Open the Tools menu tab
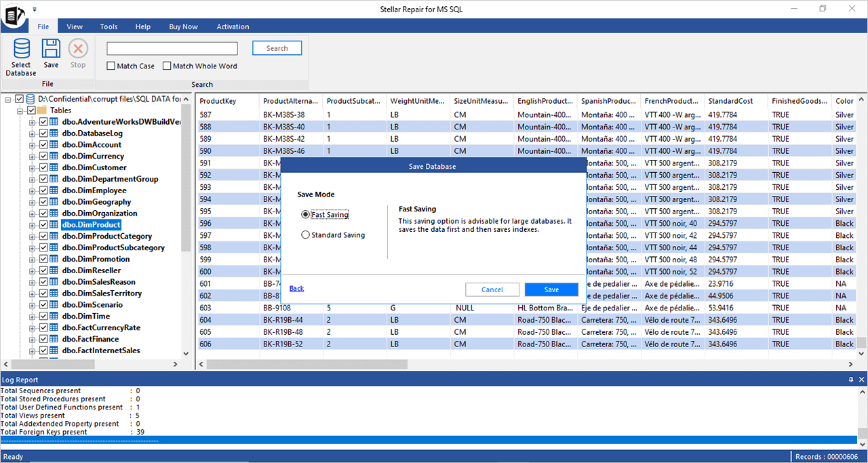 point(108,27)
